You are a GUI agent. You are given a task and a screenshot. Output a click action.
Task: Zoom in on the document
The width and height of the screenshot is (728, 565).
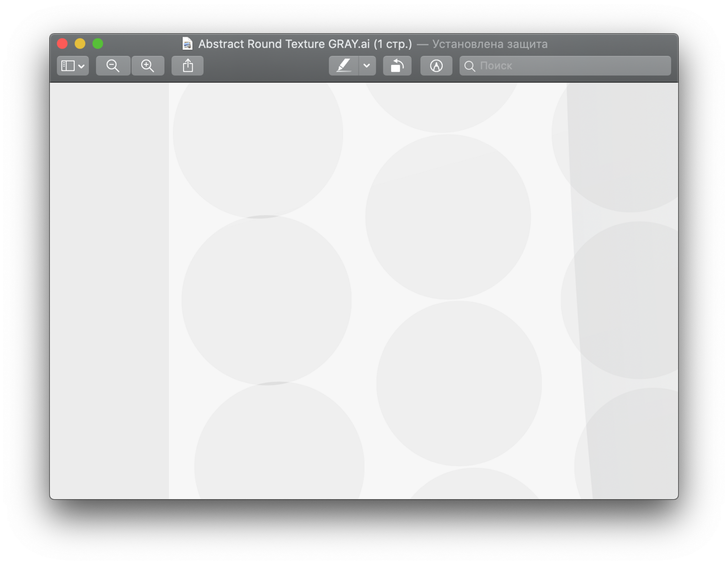click(x=148, y=65)
